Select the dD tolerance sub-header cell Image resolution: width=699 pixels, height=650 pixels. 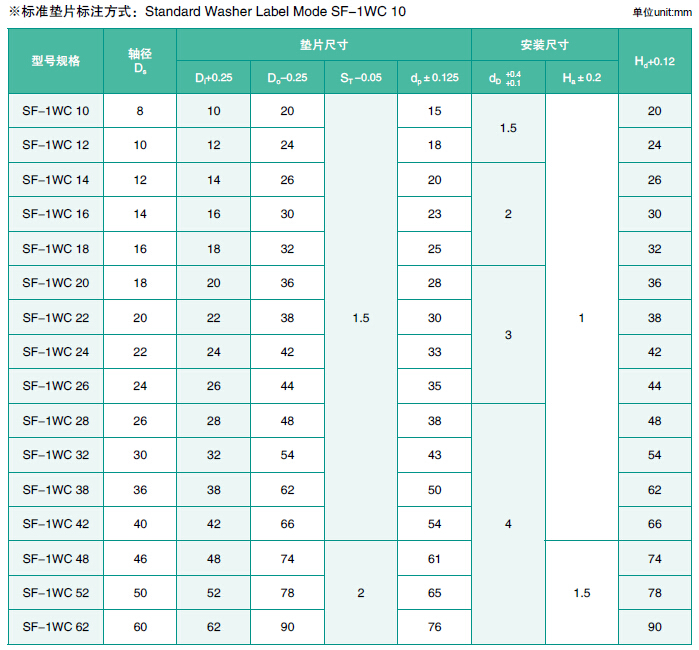508,78
